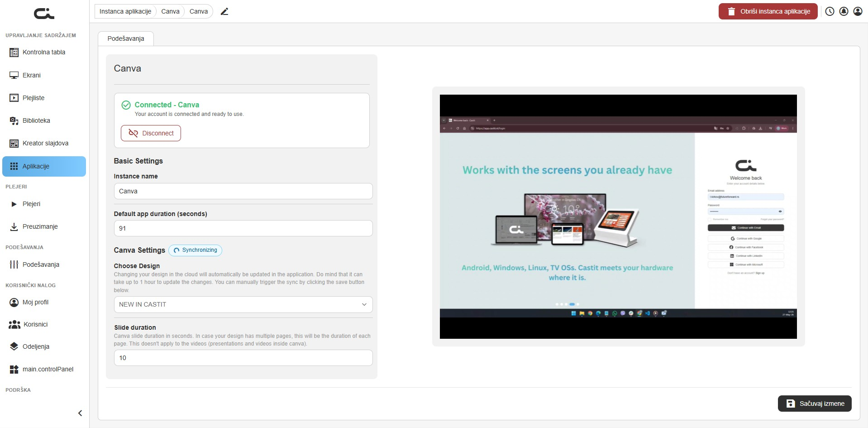Focus the Default app duration field

[243, 228]
